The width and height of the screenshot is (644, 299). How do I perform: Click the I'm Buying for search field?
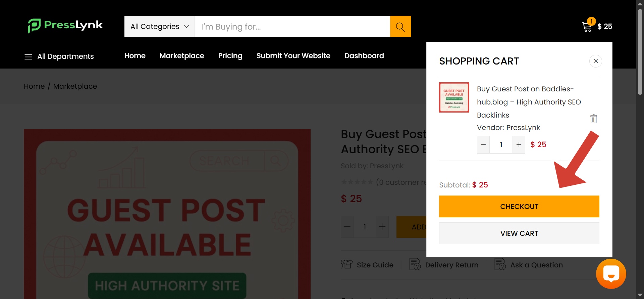pyautogui.click(x=292, y=26)
